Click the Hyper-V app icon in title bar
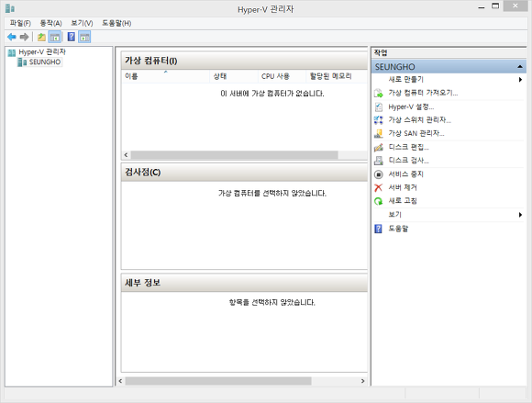 tap(10, 8)
